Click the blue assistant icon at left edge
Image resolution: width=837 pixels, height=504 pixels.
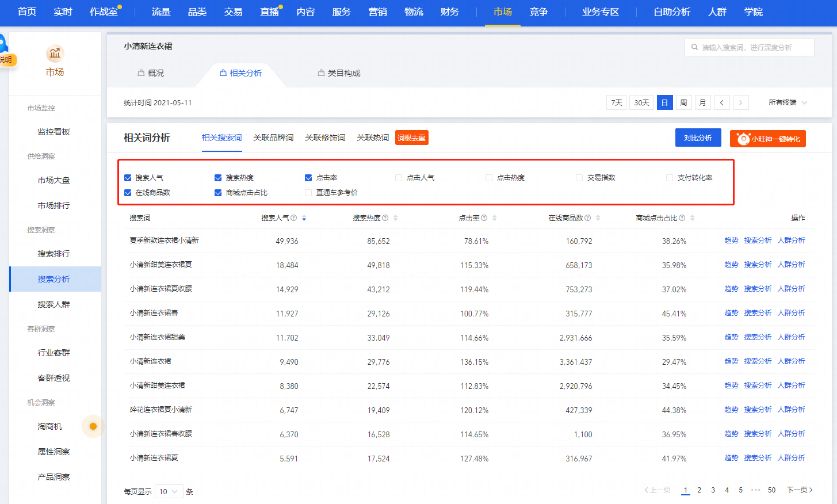[3, 44]
